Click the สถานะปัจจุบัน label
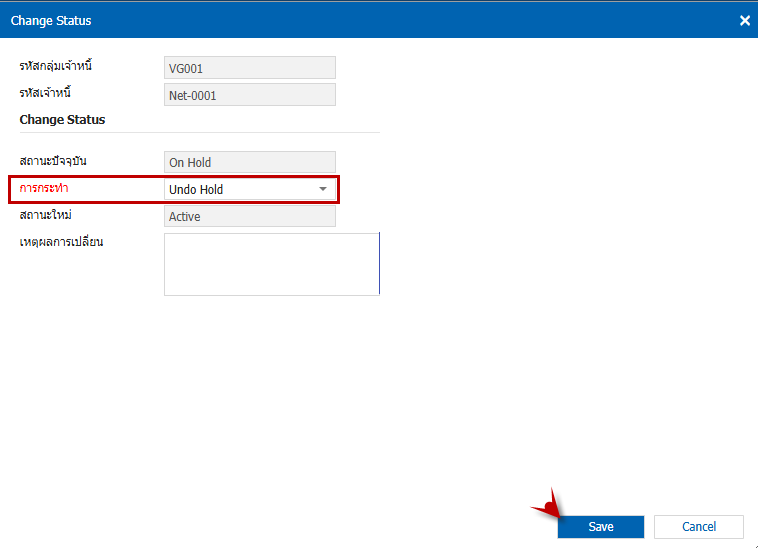This screenshot has height=548, width=758. click(54, 161)
